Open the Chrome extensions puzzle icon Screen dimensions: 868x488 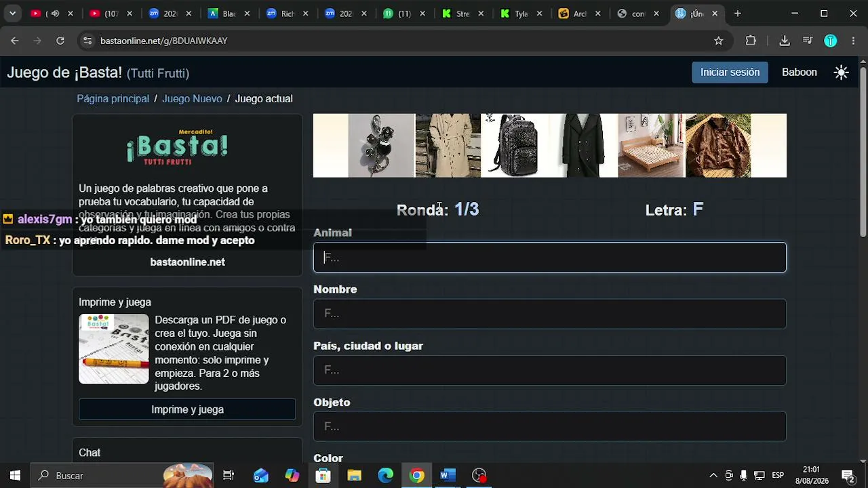pos(751,41)
